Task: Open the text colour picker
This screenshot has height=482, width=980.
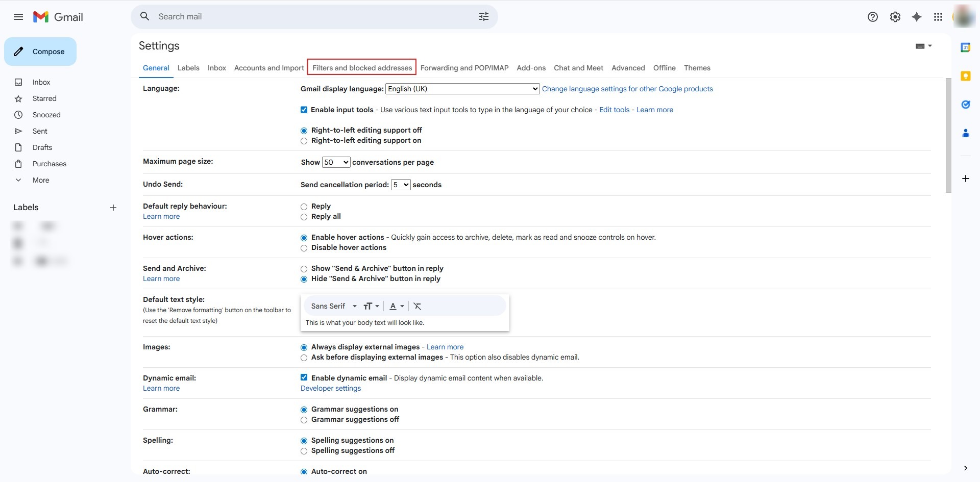Action: pyautogui.click(x=397, y=306)
